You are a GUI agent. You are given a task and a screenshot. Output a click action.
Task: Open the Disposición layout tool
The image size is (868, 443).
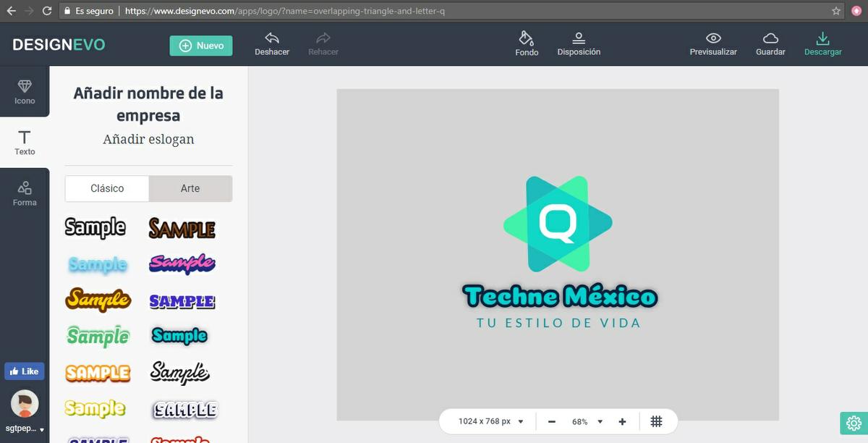pyautogui.click(x=579, y=38)
